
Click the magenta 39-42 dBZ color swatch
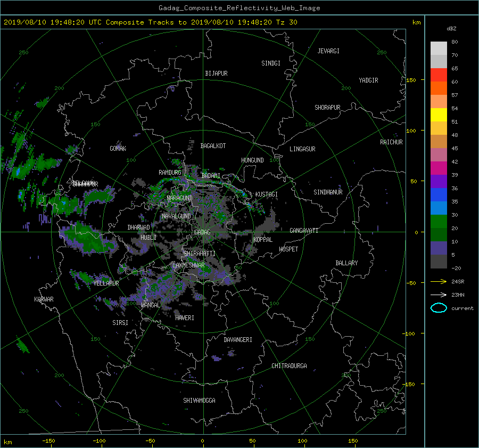[439, 168]
